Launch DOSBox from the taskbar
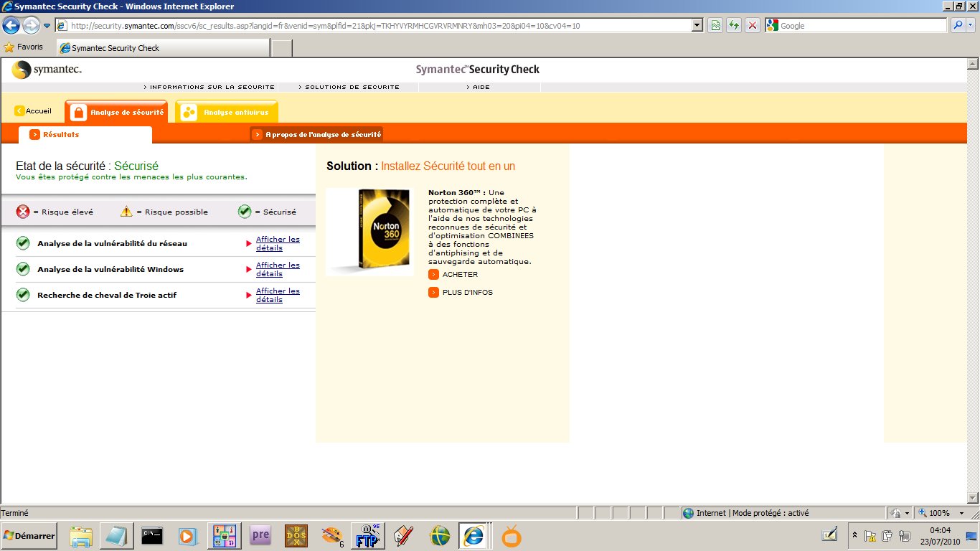The width and height of the screenshot is (980, 551). click(296, 536)
